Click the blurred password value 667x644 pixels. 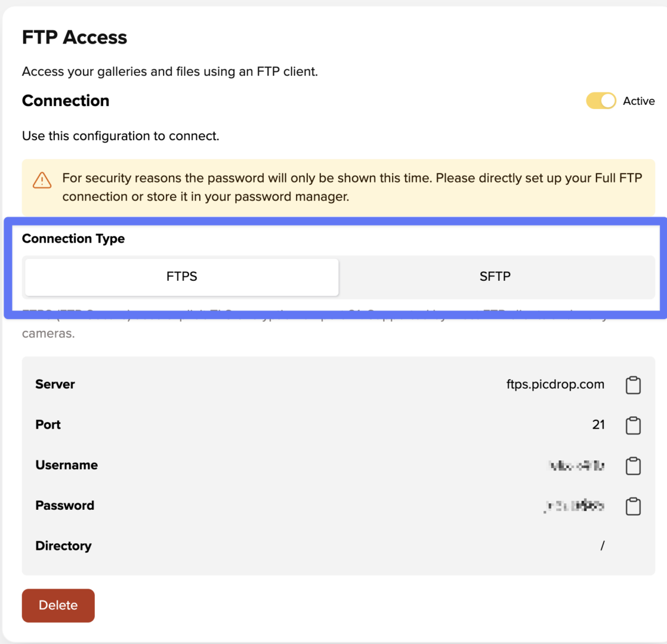[575, 506]
